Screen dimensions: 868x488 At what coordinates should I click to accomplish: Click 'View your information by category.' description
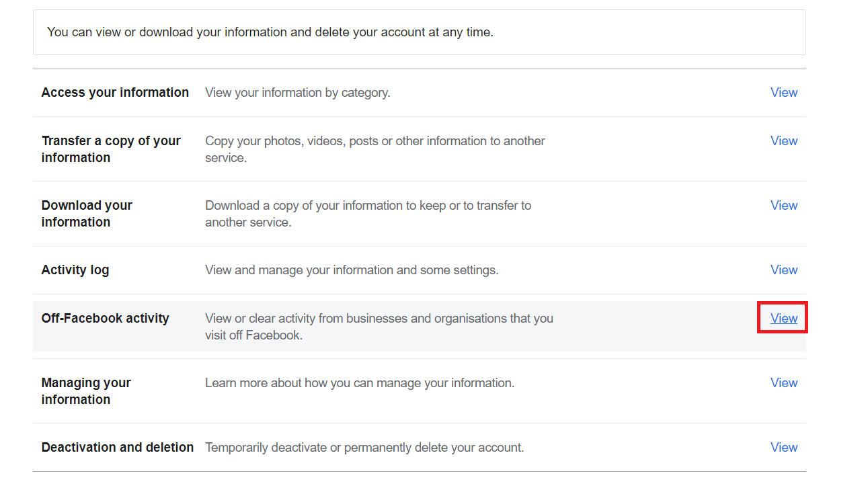click(298, 93)
